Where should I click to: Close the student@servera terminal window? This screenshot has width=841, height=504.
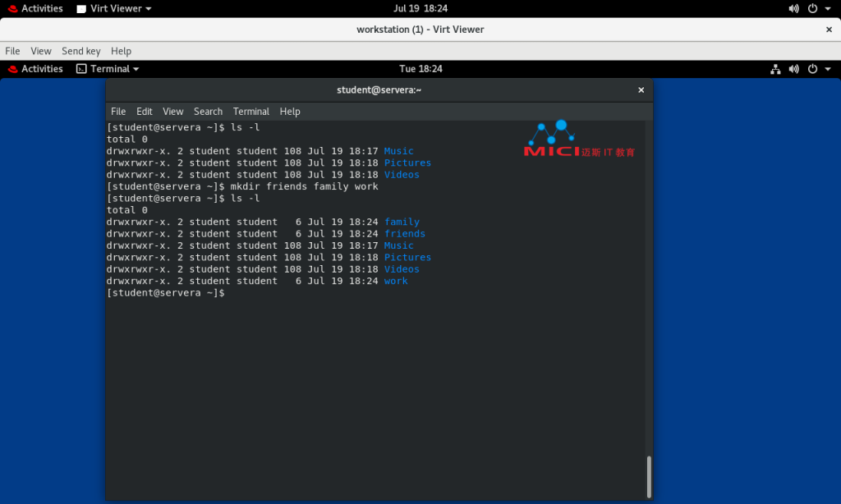(641, 89)
